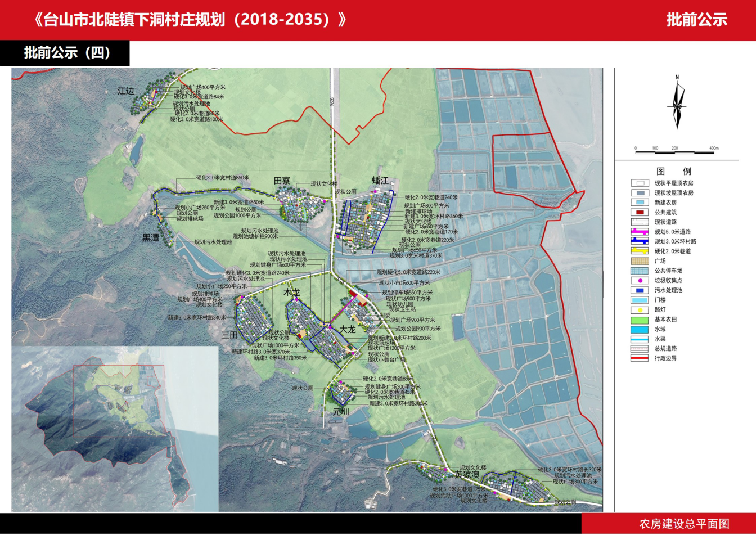Viewport: 756px width, 535px height.
Task: Click the 批前公示 text in top-right banner
Action: click(696, 20)
